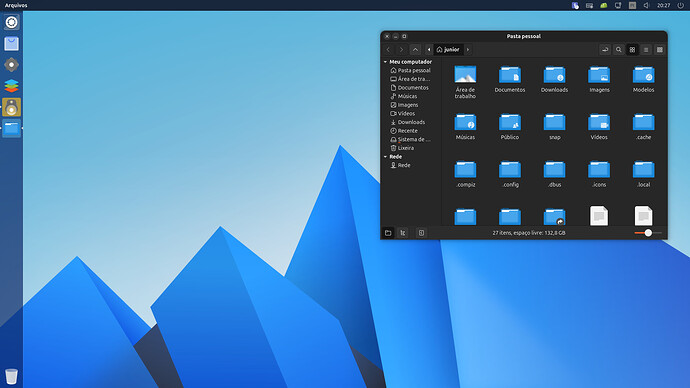The height and width of the screenshot is (388, 690).
Task: Open the search icon in file manager toolbar
Action: pos(618,50)
